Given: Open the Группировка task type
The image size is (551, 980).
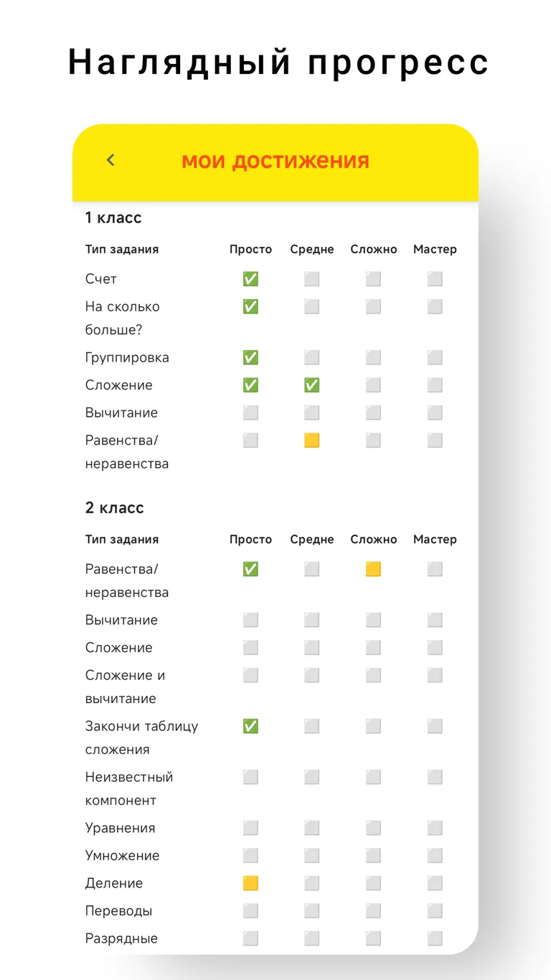Looking at the screenshot, I should tap(127, 357).
